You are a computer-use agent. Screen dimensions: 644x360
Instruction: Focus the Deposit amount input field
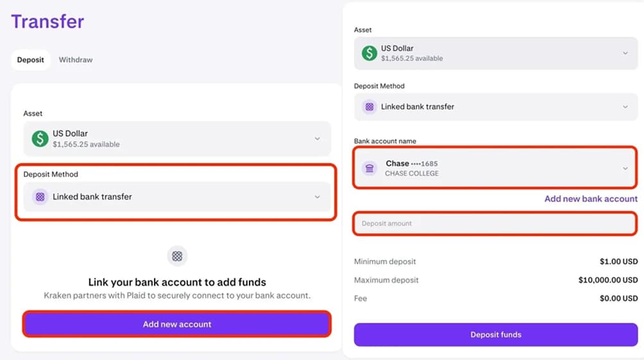tap(495, 223)
